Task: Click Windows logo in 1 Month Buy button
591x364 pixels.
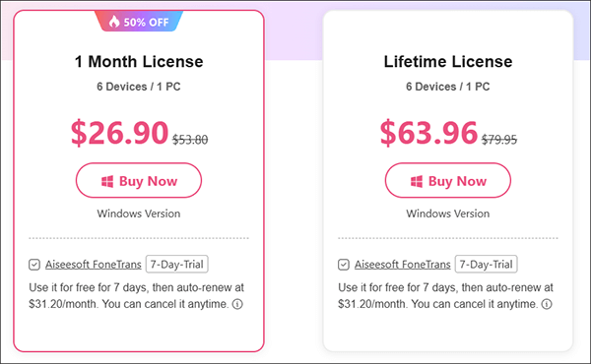Action: click(x=107, y=181)
